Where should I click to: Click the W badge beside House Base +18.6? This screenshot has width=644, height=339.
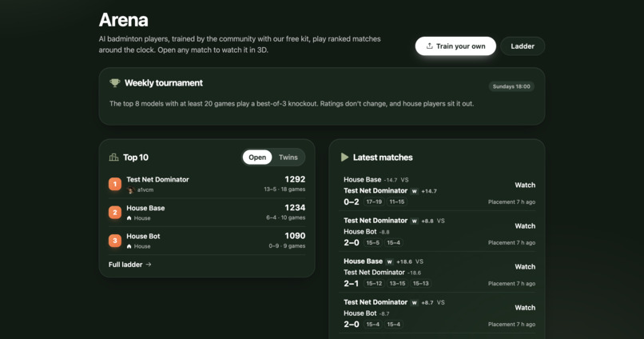click(x=389, y=261)
